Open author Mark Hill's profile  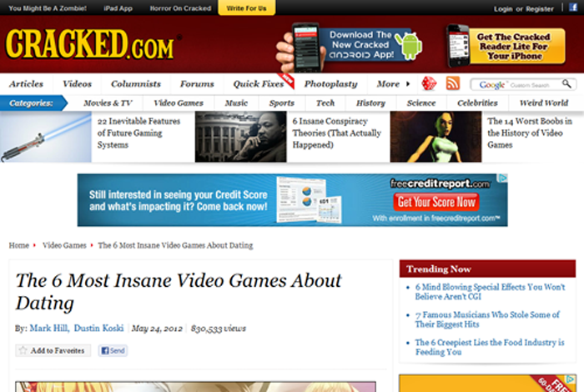[x=49, y=328]
